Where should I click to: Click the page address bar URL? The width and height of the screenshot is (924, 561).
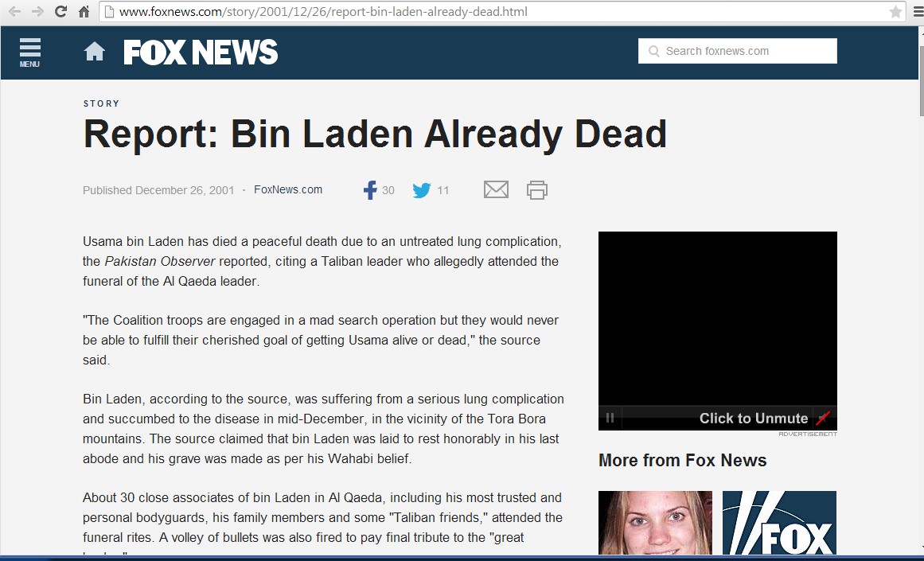323,12
